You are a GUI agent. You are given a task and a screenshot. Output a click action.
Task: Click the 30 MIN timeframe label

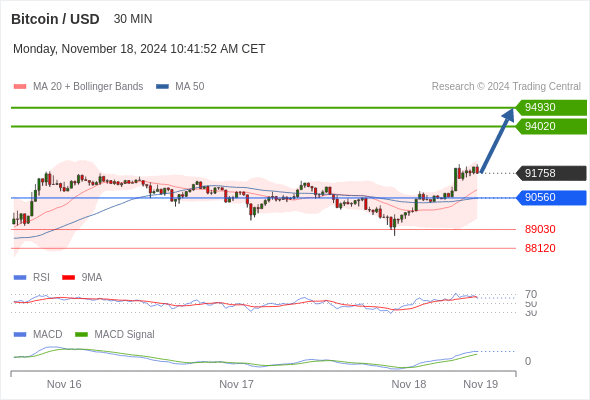click(133, 19)
